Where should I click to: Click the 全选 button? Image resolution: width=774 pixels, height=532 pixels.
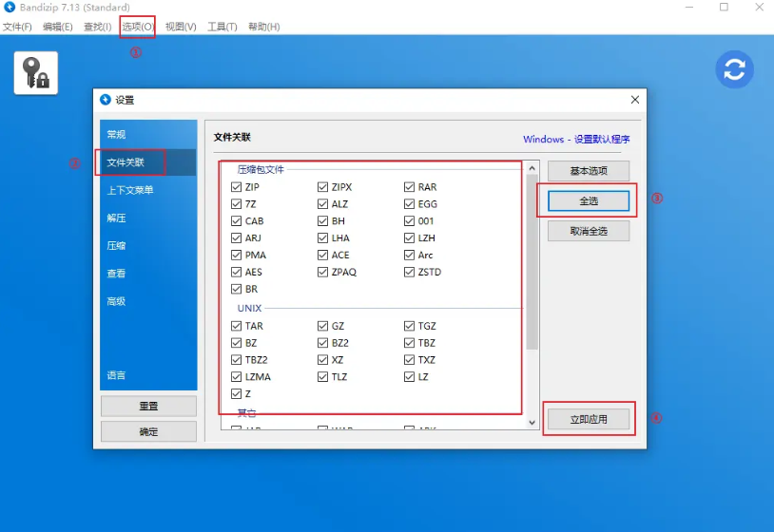pyautogui.click(x=589, y=201)
